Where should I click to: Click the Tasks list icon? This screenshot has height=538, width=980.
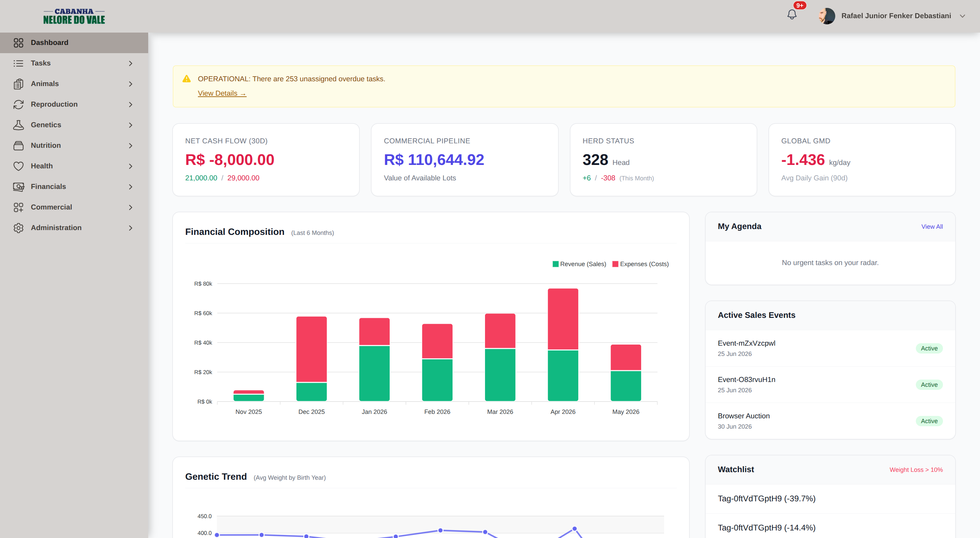coord(18,63)
